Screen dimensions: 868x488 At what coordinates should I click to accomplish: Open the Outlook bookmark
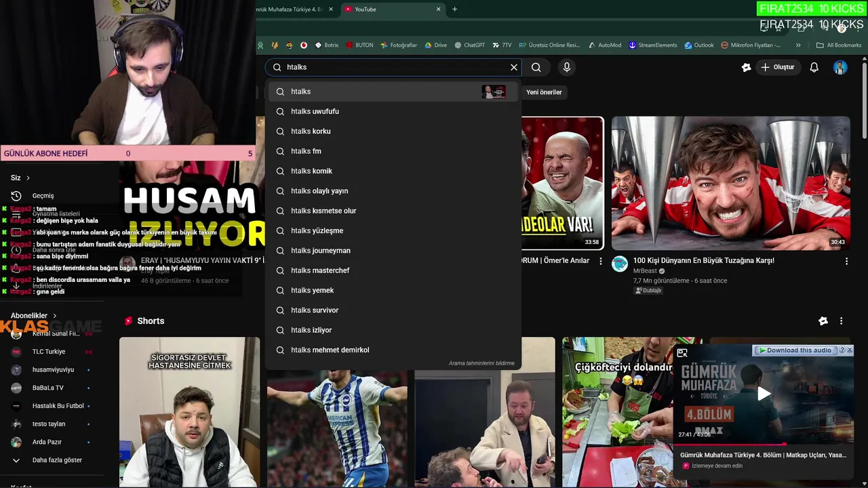(699, 45)
